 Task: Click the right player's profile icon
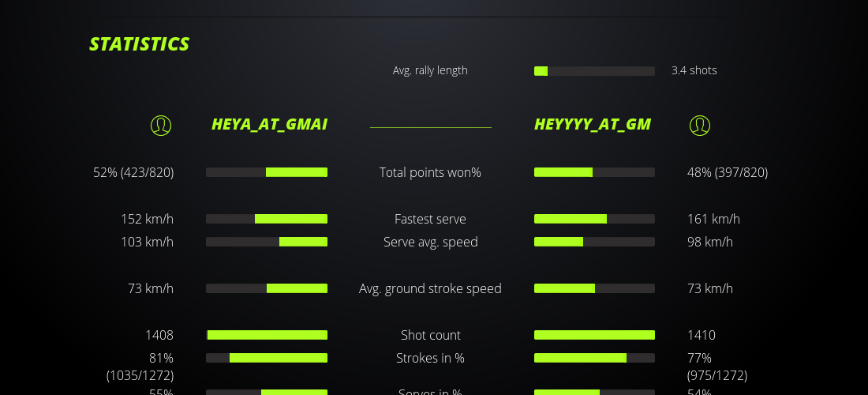pyautogui.click(x=700, y=125)
